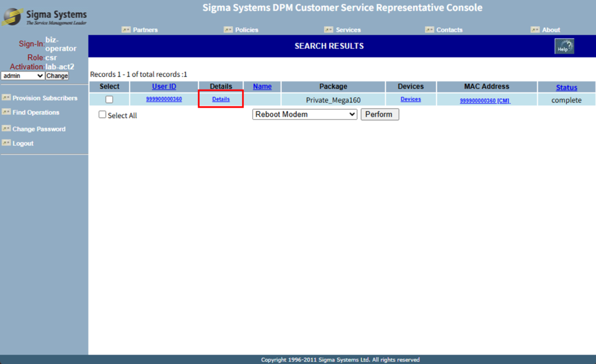596x364 pixels.
Task: Click the Help icon in the header
Action: (x=564, y=47)
